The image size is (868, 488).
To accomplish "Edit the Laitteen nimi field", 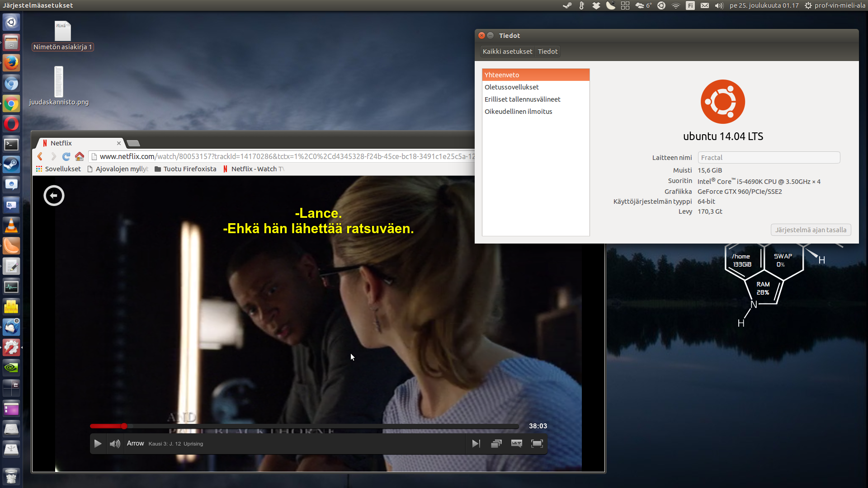I will click(769, 158).
